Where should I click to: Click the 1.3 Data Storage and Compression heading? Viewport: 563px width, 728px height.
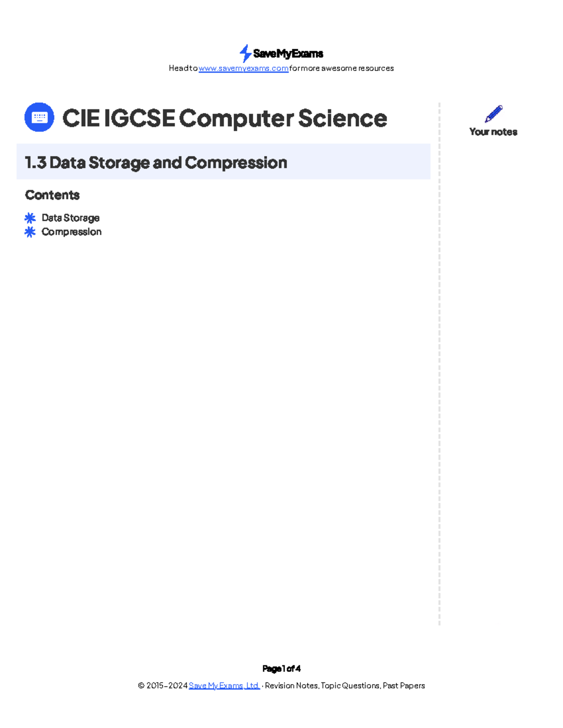click(156, 163)
